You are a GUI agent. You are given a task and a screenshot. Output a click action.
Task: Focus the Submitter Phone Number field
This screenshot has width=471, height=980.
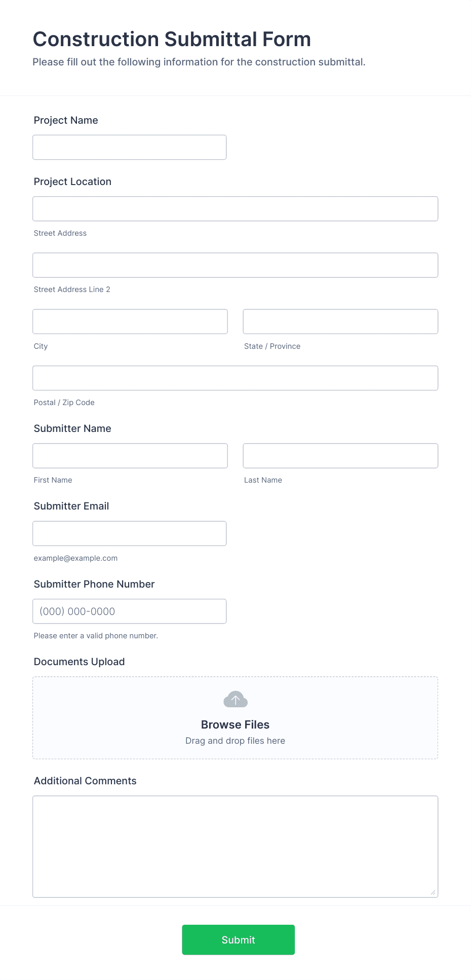(x=129, y=611)
